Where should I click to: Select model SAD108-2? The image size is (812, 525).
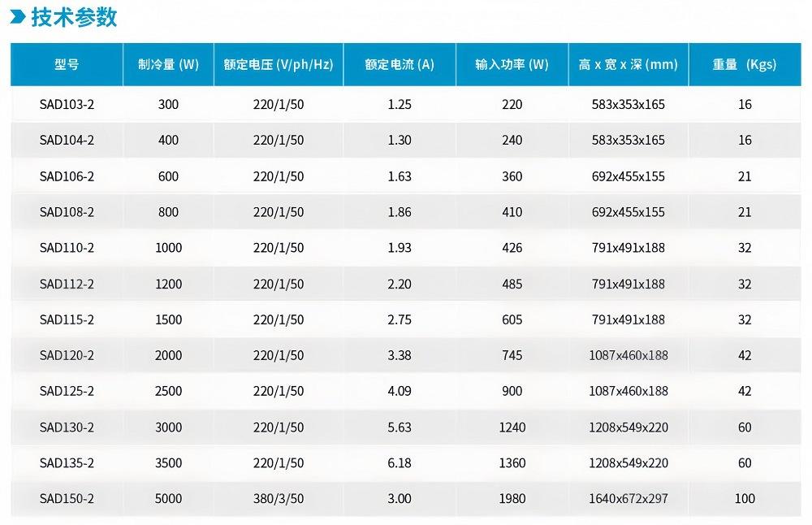tap(67, 212)
